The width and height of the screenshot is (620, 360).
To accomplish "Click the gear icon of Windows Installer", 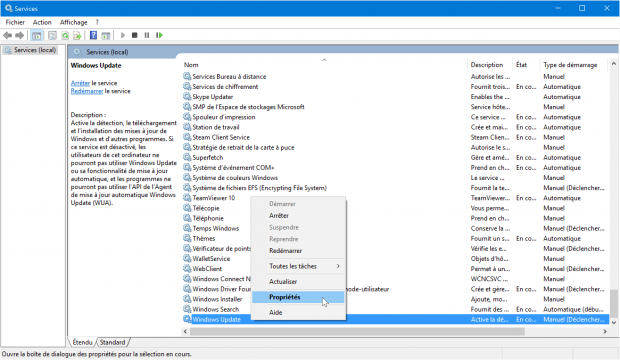I will point(187,299).
